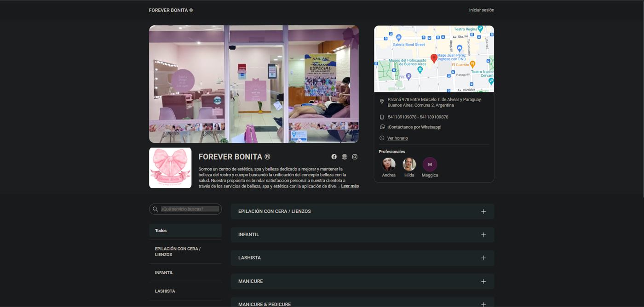Select professional Maggica's M avatar
The width and height of the screenshot is (644, 307).
coord(430,164)
